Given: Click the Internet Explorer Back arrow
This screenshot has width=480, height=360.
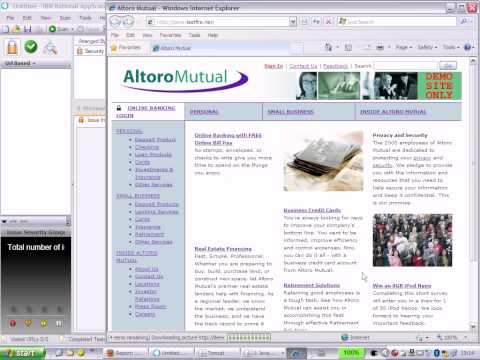Looking at the screenshot, I should click(x=116, y=22).
